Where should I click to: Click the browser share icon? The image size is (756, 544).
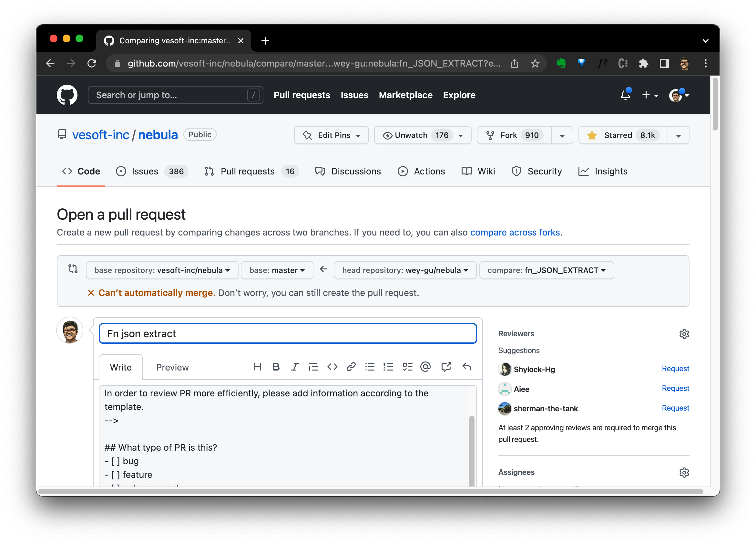click(514, 63)
